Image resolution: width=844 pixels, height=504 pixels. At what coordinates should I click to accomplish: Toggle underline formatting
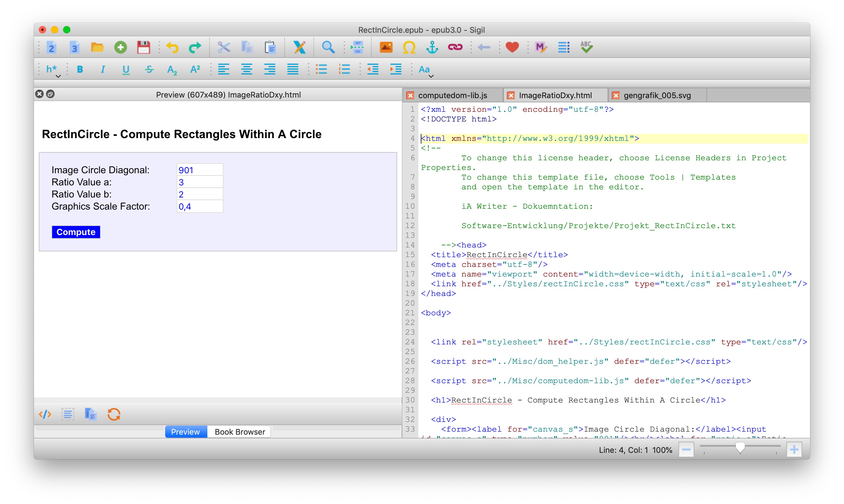[126, 70]
